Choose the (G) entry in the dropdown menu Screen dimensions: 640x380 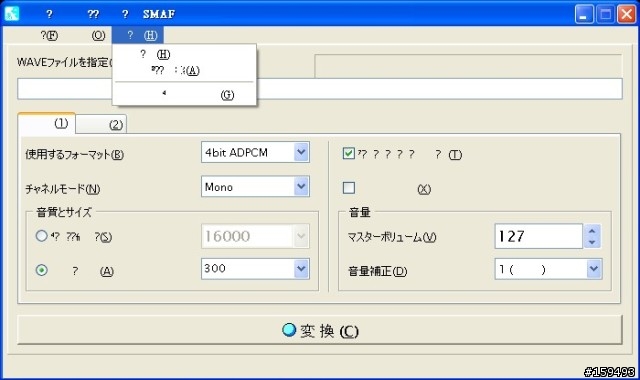[184, 95]
